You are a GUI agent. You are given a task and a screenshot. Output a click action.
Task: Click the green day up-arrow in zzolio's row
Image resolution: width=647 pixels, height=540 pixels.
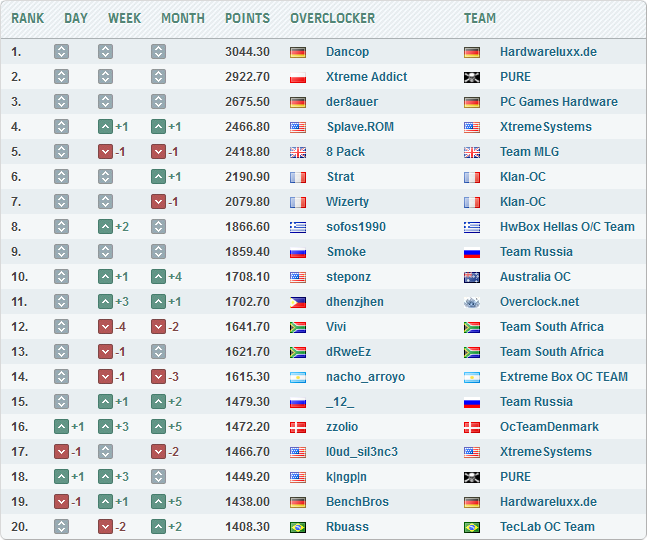tap(61, 427)
